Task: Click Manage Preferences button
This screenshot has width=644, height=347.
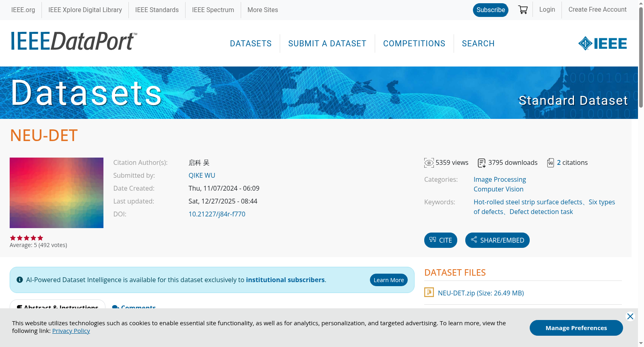Action: click(576, 328)
